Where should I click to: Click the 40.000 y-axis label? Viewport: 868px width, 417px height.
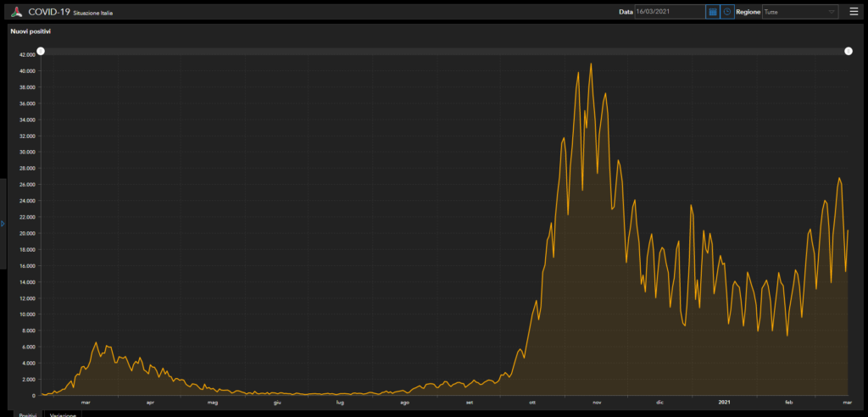[27, 71]
